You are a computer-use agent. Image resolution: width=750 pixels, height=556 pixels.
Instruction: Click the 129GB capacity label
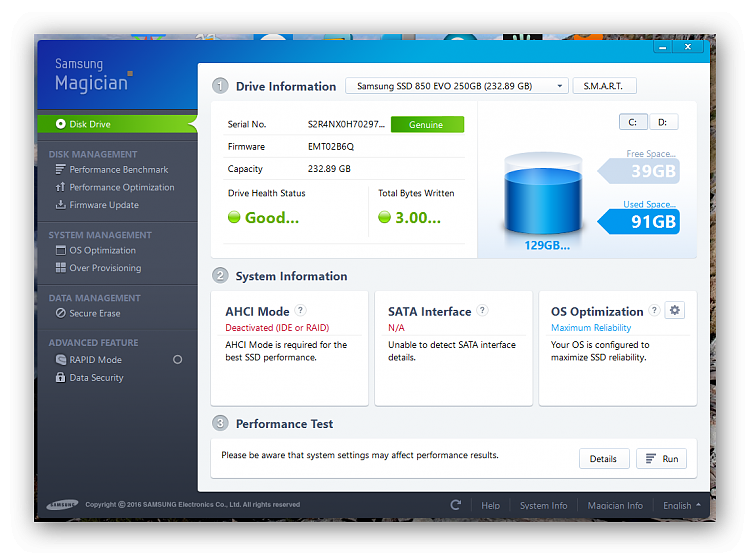(x=547, y=245)
